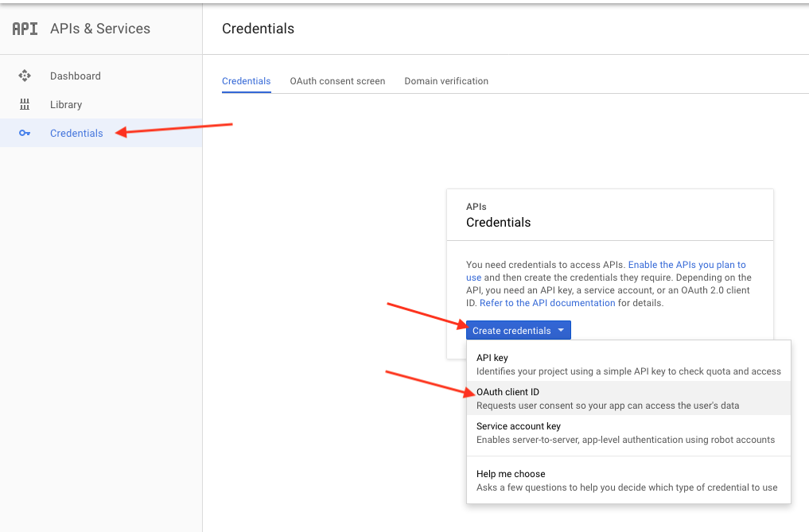
Task: Click 'Requests user consent' description text
Action: pos(608,406)
